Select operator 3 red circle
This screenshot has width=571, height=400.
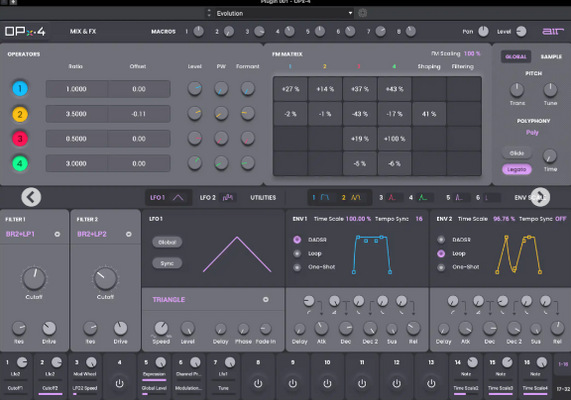(20, 139)
